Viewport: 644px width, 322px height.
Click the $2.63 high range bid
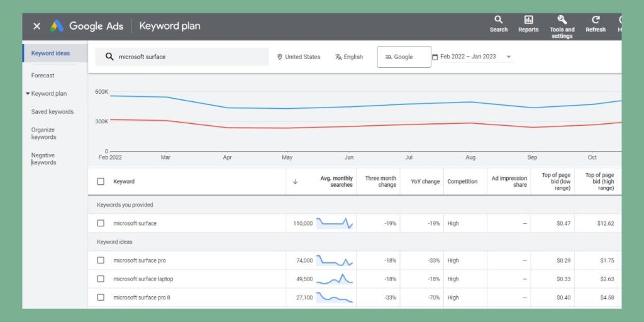pos(607,279)
